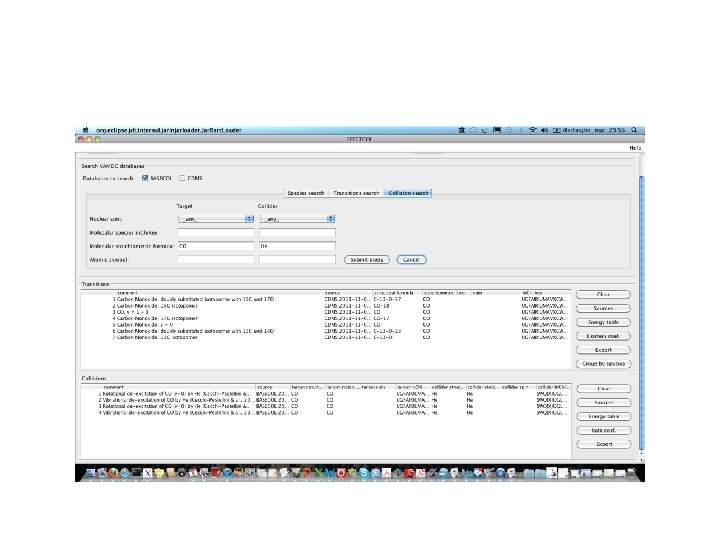
Task: Show Sources for Transitions
Action: click(x=603, y=308)
